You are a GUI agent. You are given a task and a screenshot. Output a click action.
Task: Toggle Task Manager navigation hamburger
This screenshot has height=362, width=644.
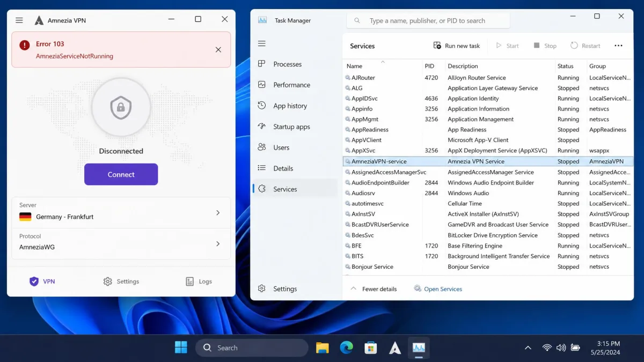262,43
